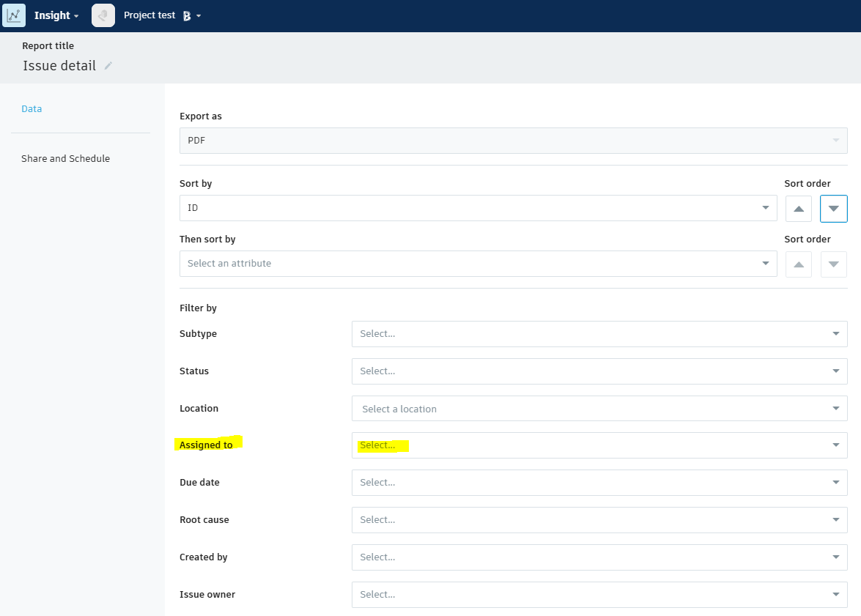Viewport: 861px width, 616px height.
Task: Expand the Due date filter dropdown
Action: (x=599, y=482)
